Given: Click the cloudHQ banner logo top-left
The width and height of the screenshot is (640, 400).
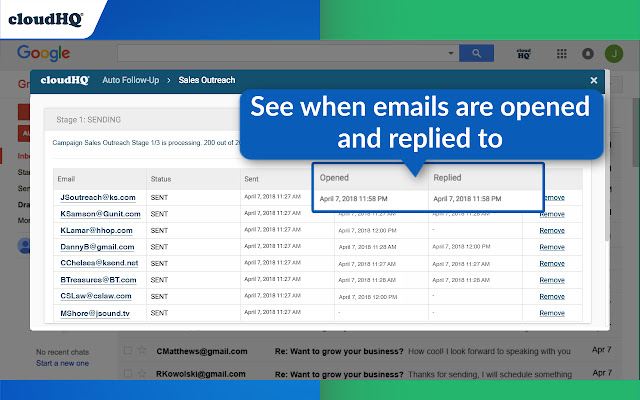Looking at the screenshot, I should [46, 19].
